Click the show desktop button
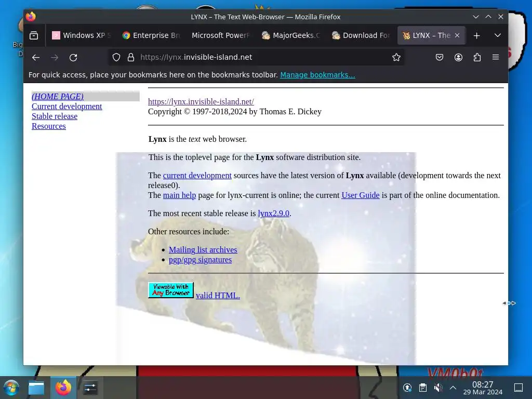Viewport: 532px width, 399px height. [x=518, y=388]
